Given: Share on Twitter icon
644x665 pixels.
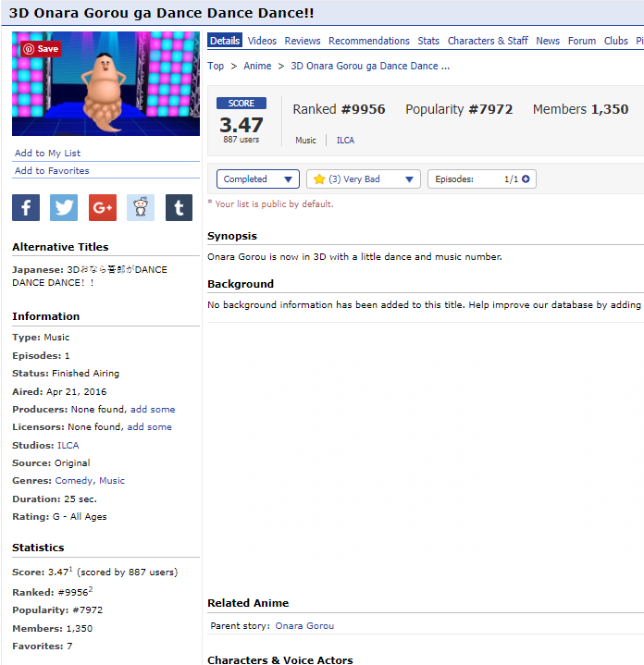Looking at the screenshot, I should tap(64, 207).
